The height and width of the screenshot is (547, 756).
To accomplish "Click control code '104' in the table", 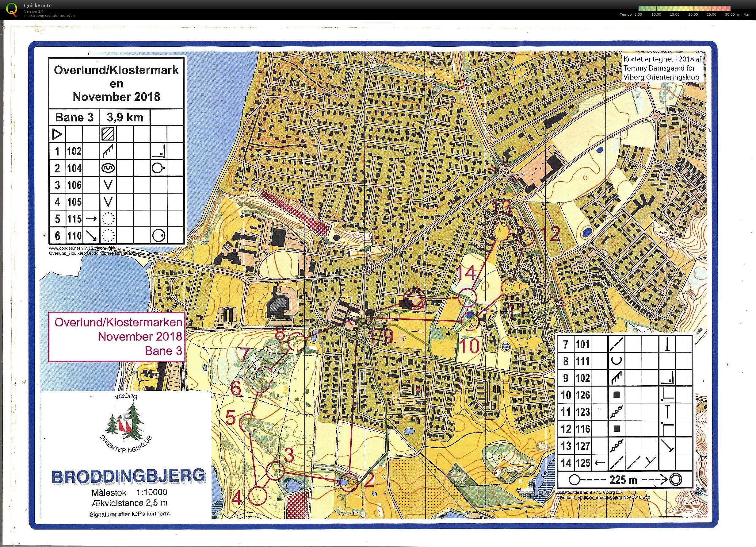I will tap(74, 168).
